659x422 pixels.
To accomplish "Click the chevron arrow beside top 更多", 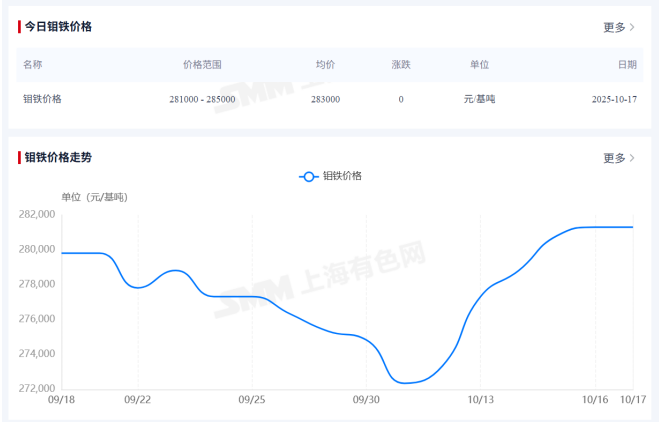I will pyautogui.click(x=632, y=27).
